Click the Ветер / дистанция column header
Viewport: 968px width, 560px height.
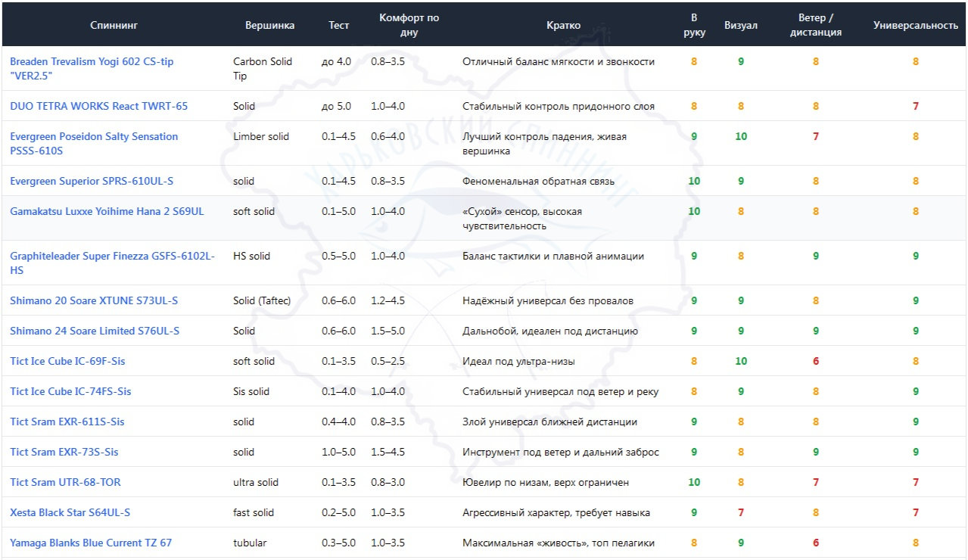[815, 25]
